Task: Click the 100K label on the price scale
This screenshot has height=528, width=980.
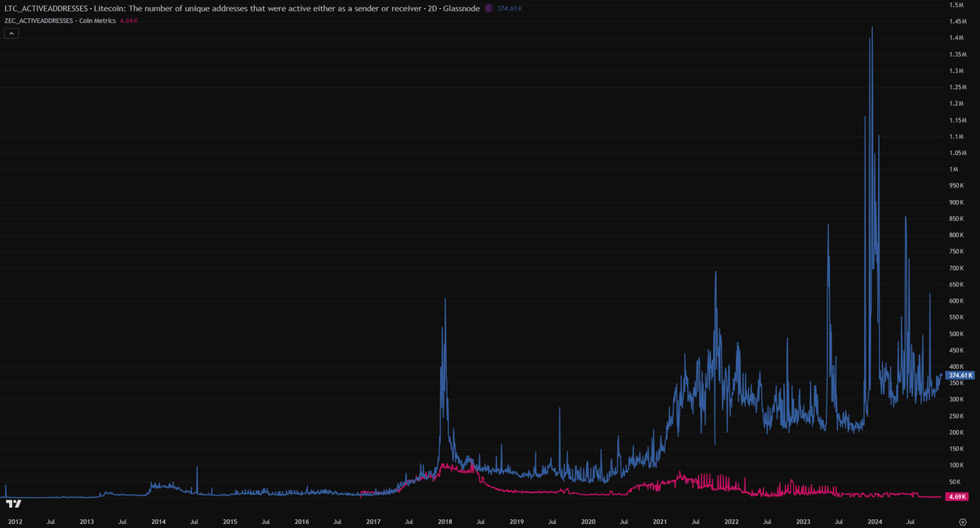Action: pos(956,465)
